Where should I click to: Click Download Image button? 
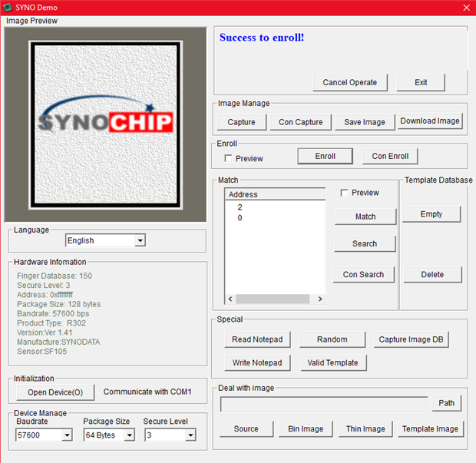point(430,121)
